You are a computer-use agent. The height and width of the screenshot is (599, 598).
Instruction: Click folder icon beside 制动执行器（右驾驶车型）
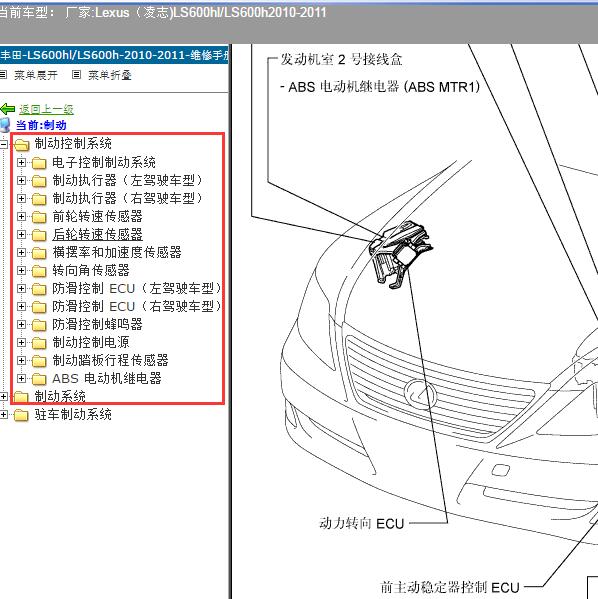39,199
